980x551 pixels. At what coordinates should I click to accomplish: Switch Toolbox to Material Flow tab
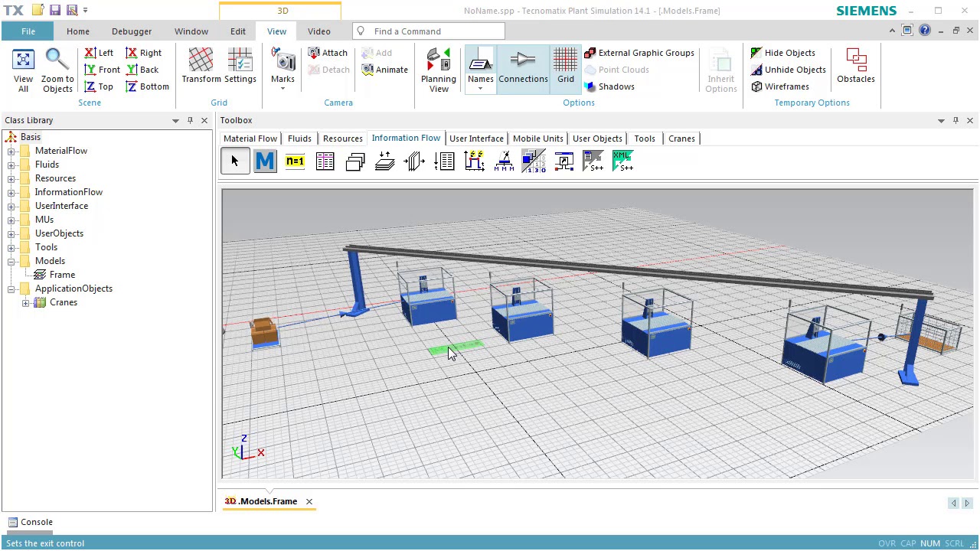tap(250, 139)
